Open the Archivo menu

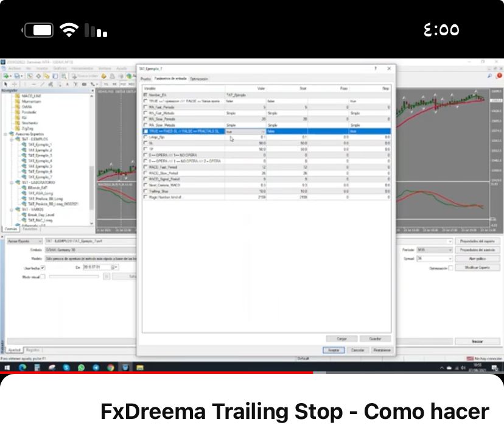tap(15, 68)
